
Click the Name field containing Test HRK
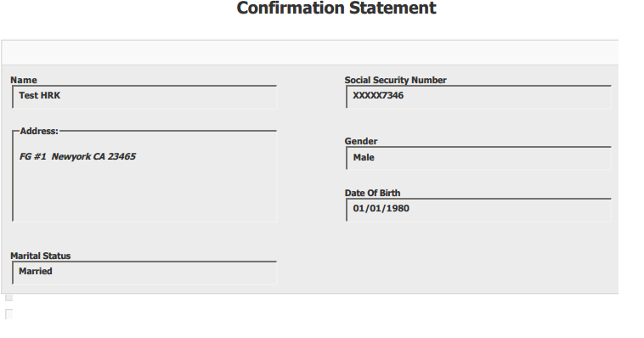coord(144,97)
